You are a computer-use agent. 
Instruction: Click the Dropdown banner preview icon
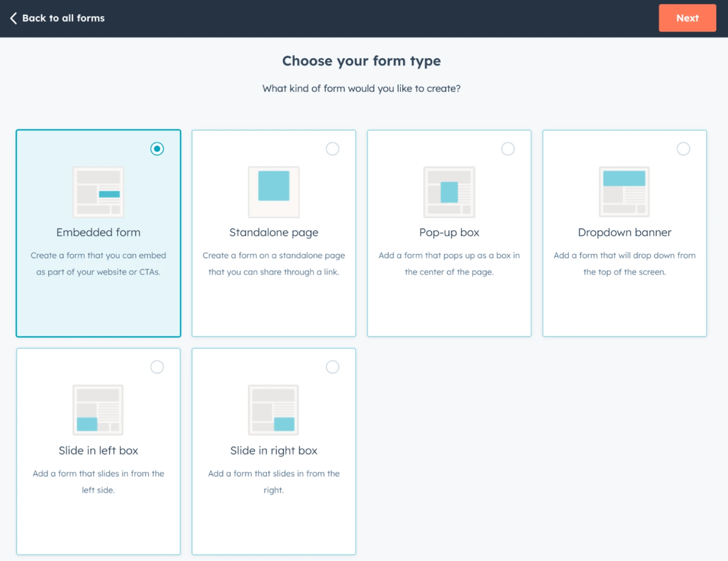tap(624, 192)
